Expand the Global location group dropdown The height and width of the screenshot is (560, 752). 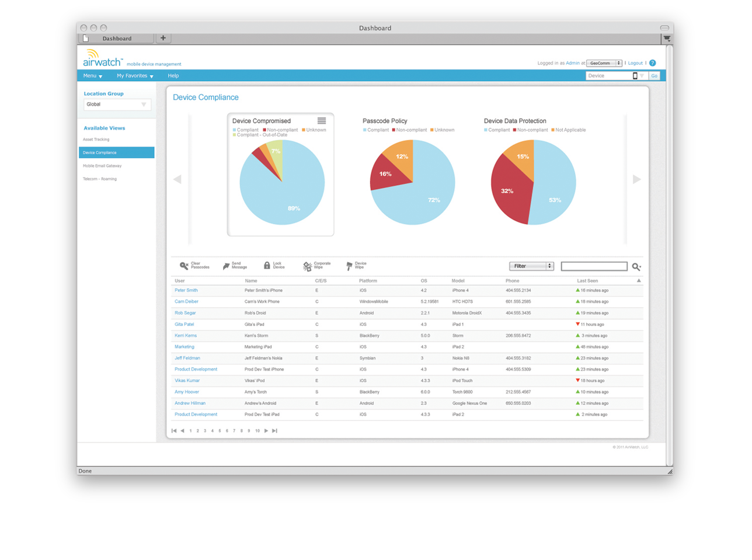tap(117, 105)
